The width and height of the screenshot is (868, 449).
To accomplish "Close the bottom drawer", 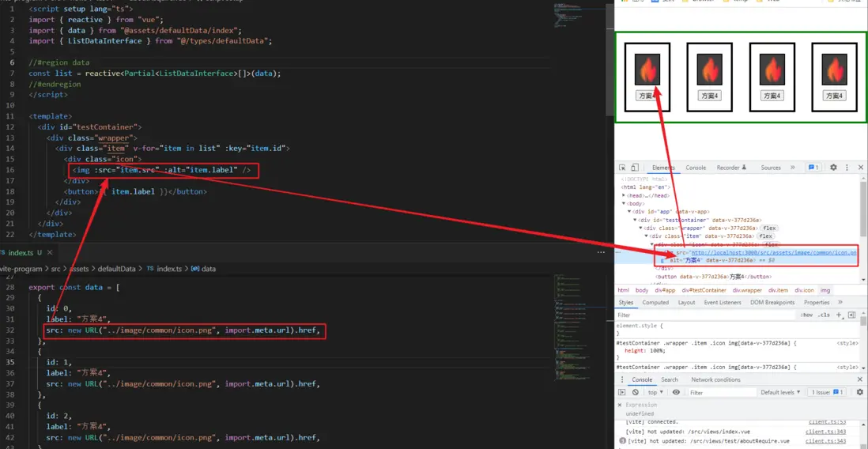I will (x=859, y=379).
